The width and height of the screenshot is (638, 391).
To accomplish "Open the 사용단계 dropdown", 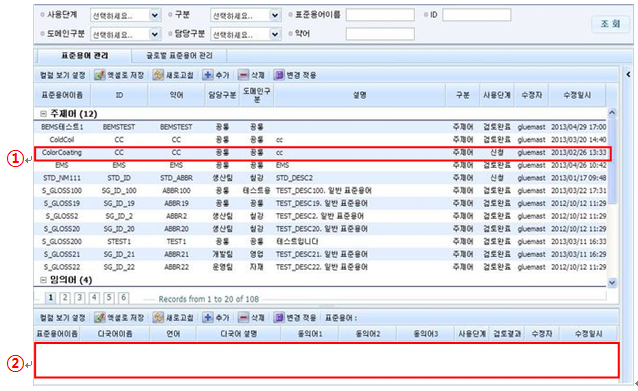I will 155,15.
